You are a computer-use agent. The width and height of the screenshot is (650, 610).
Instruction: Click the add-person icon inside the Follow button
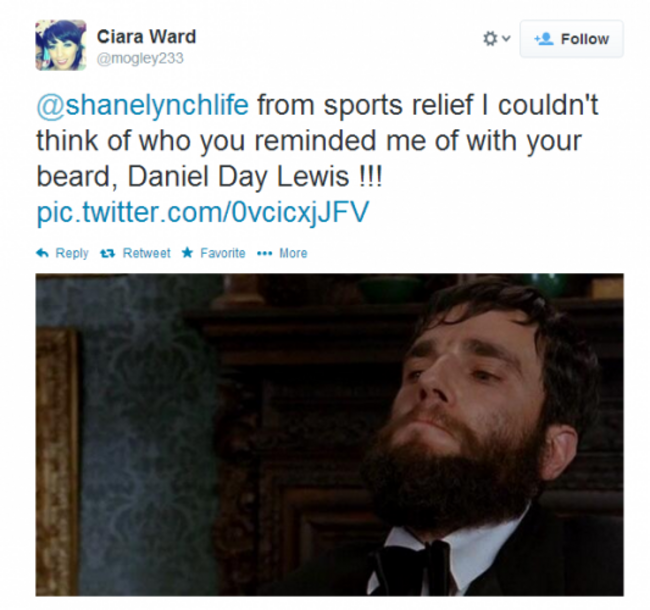[x=544, y=39]
